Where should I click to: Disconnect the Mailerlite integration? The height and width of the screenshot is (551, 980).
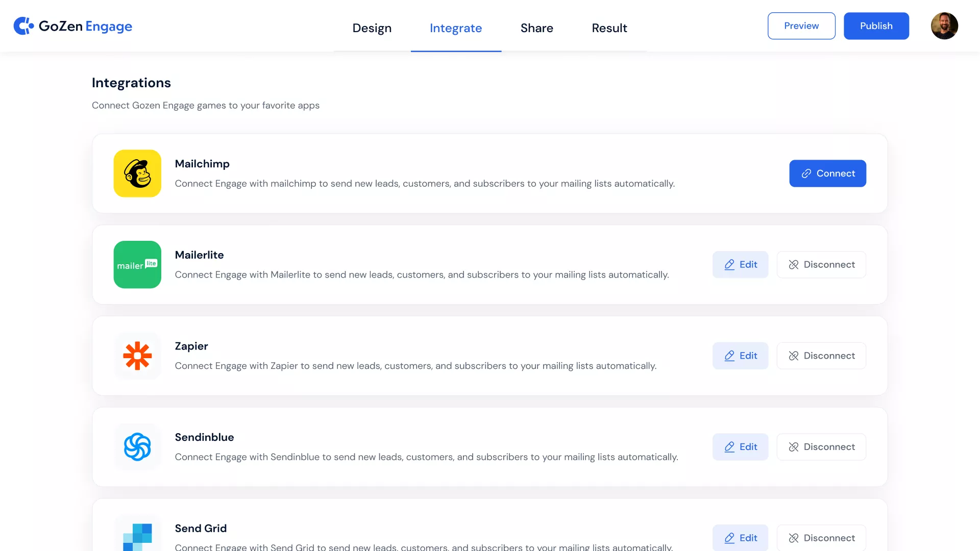tap(821, 265)
